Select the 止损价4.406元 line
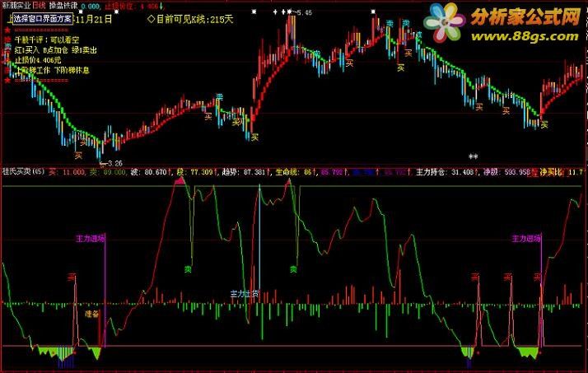Image resolution: width=588 pixels, height=373 pixels. tap(38, 60)
